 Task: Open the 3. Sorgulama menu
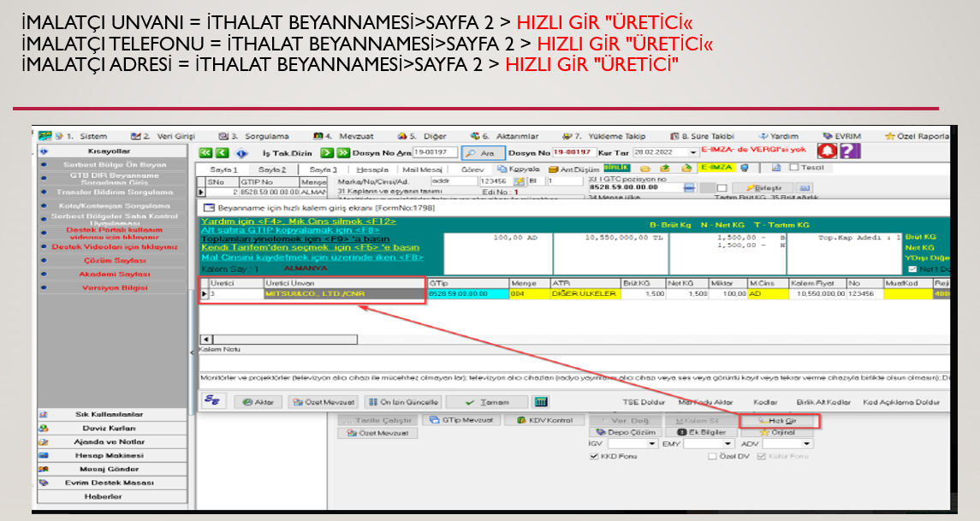[x=253, y=136]
